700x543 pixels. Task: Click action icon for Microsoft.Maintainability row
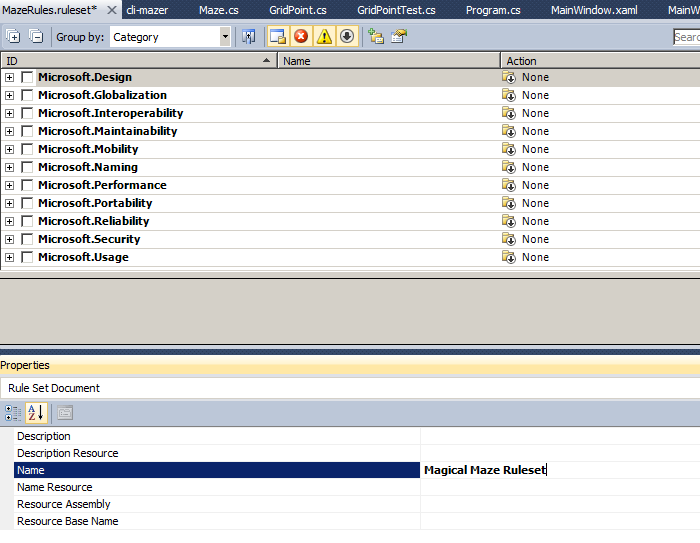tap(509, 131)
